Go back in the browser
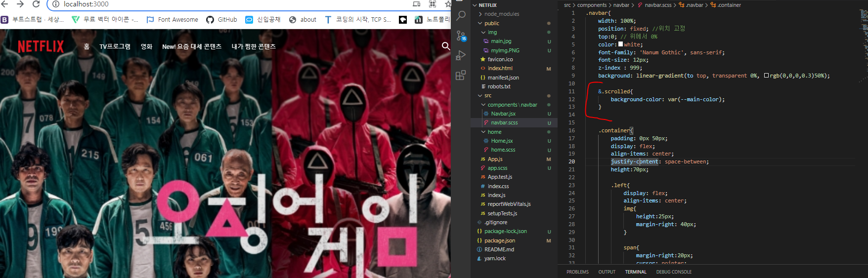868x278 pixels. (x=5, y=4)
